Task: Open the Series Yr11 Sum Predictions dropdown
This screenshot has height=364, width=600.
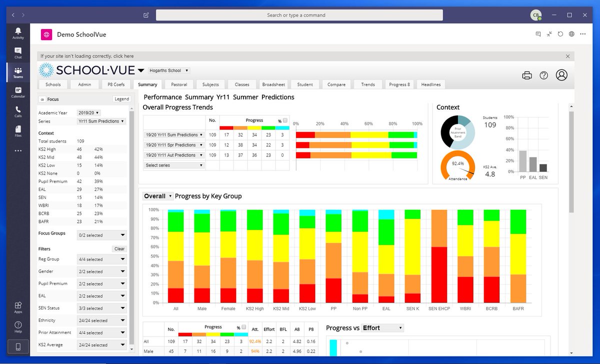Action: point(101,121)
